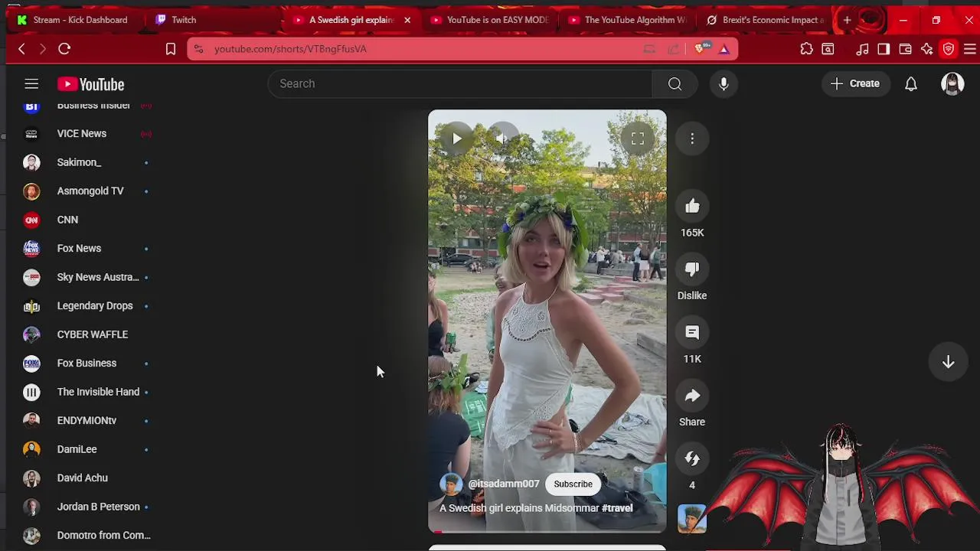
Task: Open Brave Shields lion icon
Action: coord(701,49)
